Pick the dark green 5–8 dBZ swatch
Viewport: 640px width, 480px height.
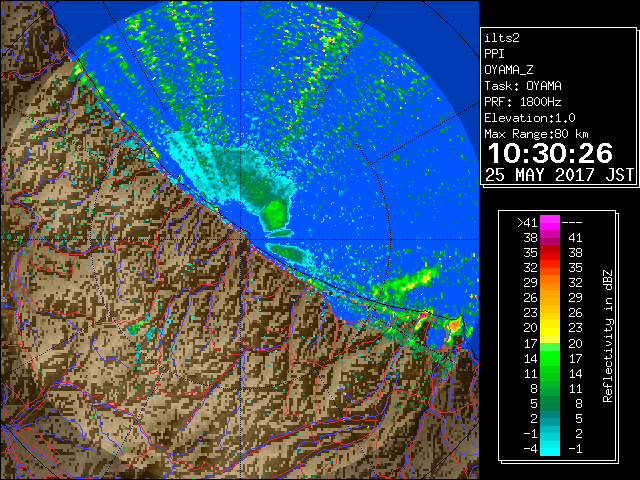pos(550,403)
